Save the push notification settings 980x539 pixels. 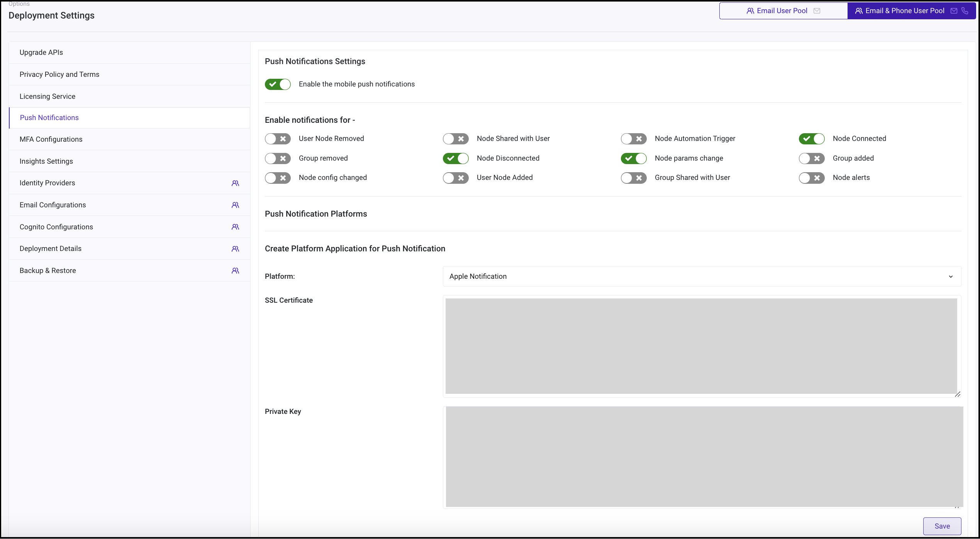[x=942, y=526]
